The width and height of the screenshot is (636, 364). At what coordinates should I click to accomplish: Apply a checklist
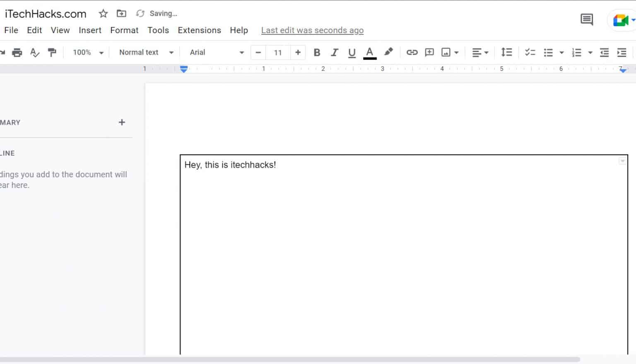tap(530, 52)
